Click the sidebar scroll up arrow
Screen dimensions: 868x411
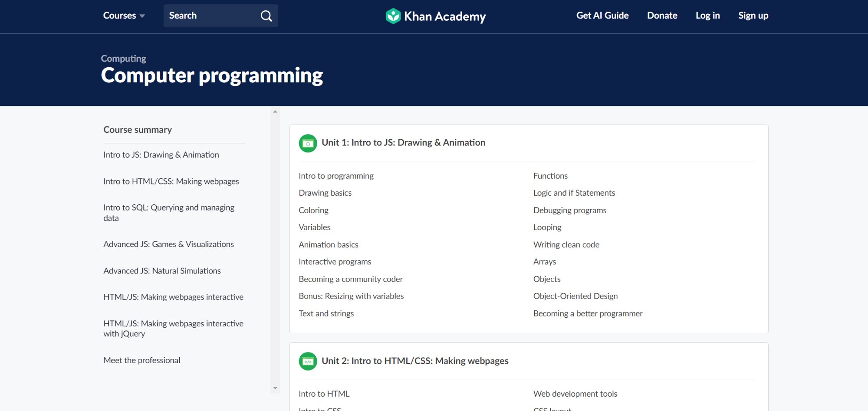pos(275,112)
